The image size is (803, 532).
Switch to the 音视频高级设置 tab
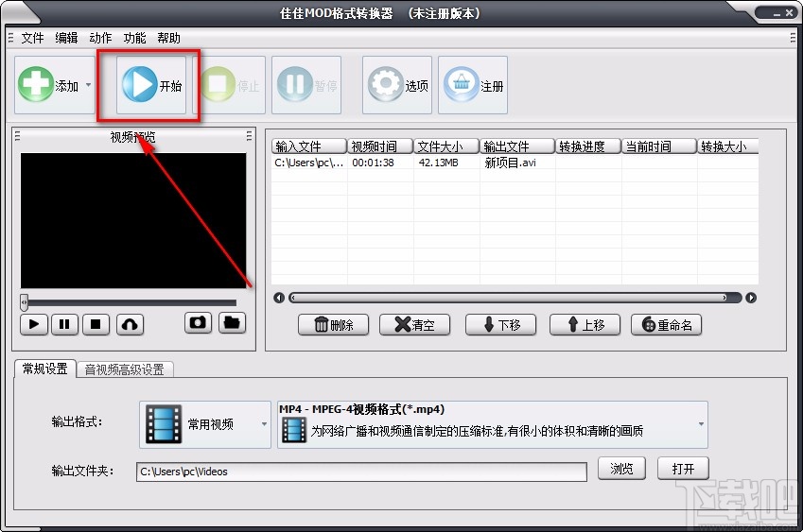coord(125,369)
